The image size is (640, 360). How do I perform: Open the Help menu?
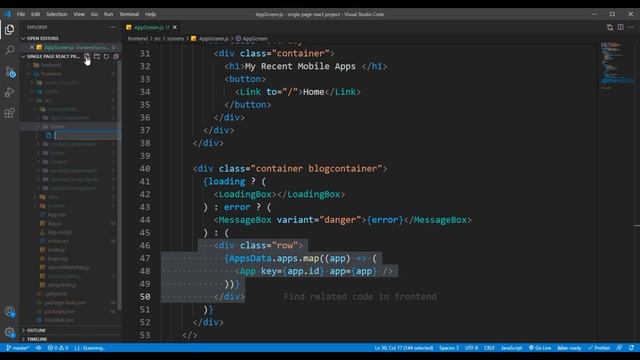click(151, 14)
